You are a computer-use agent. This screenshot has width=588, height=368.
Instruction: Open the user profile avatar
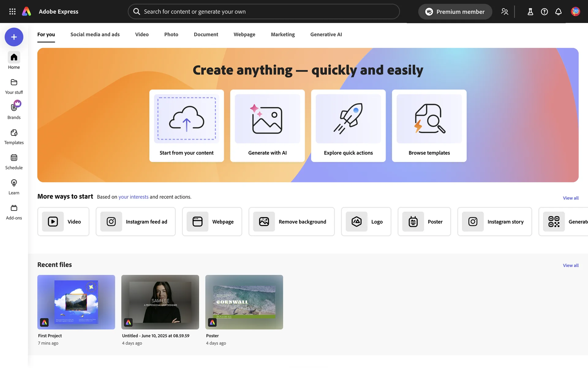575,12
